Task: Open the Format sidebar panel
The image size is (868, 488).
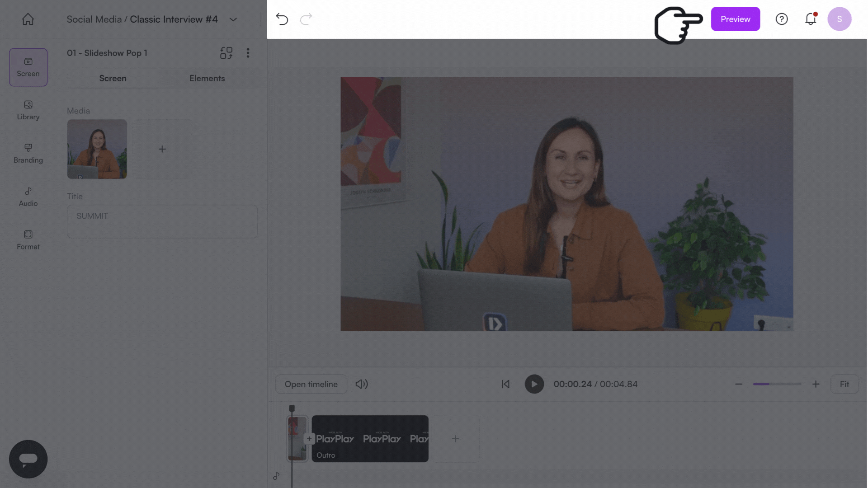Action: point(28,240)
